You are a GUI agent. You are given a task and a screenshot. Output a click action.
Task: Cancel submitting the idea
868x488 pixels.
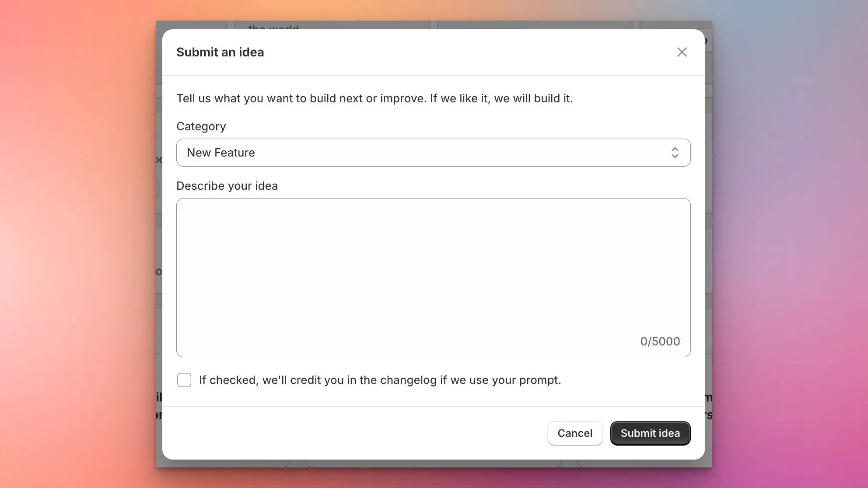coord(574,433)
